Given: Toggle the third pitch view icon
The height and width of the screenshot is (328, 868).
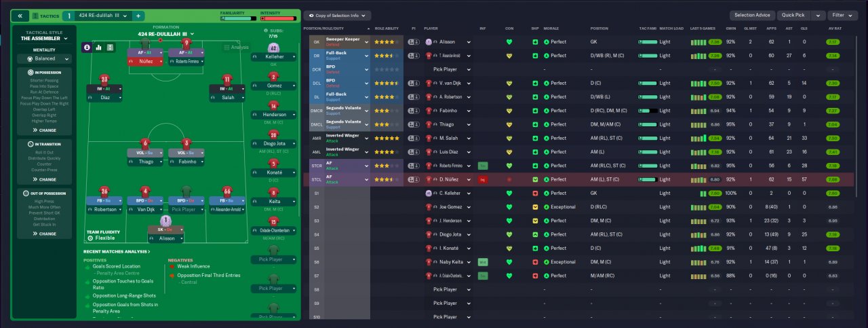Looking at the screenshot, I should tap(111, 48).
